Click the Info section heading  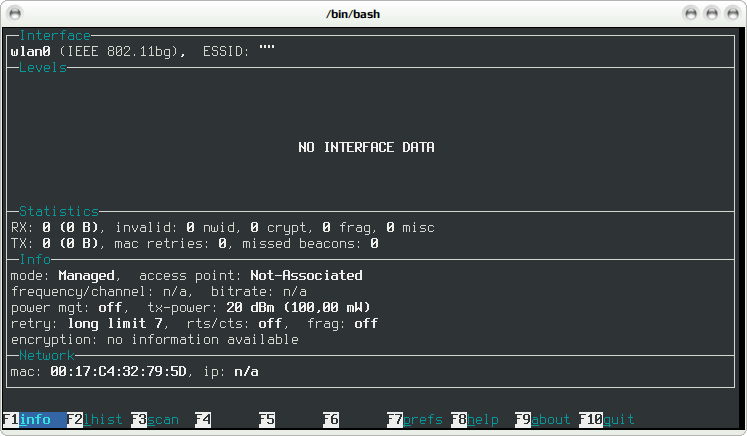click(35, 259)
